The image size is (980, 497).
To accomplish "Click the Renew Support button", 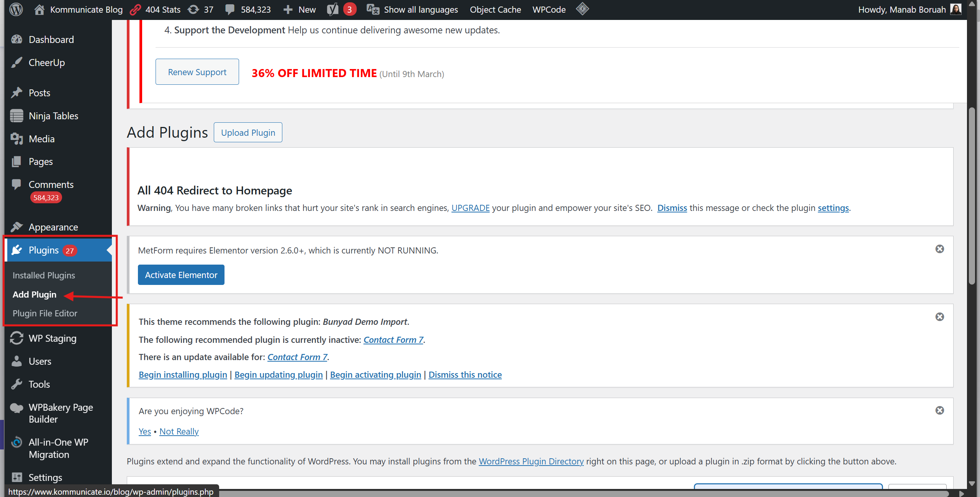I will [x=197, y=72].
